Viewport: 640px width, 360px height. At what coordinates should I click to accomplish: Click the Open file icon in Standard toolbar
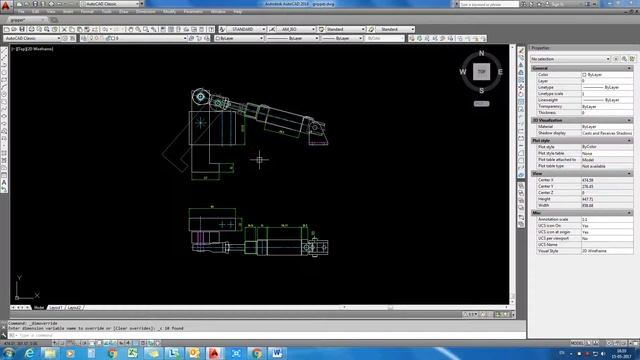click(x=14, y=29)
